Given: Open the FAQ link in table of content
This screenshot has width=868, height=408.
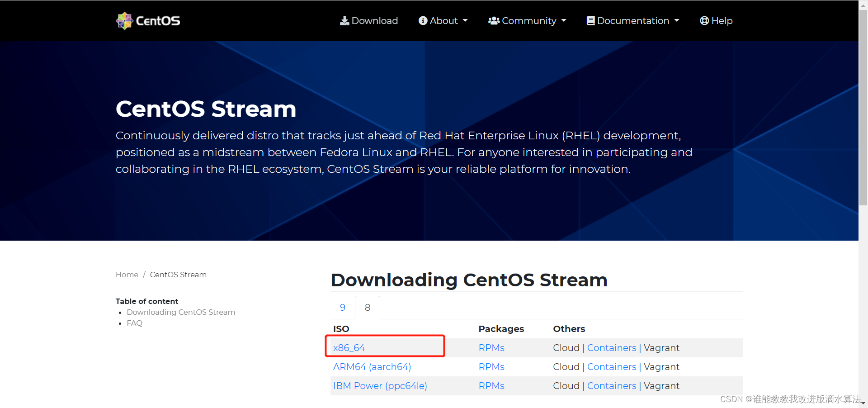Looking at the screenshot, I should pos(134,323).
